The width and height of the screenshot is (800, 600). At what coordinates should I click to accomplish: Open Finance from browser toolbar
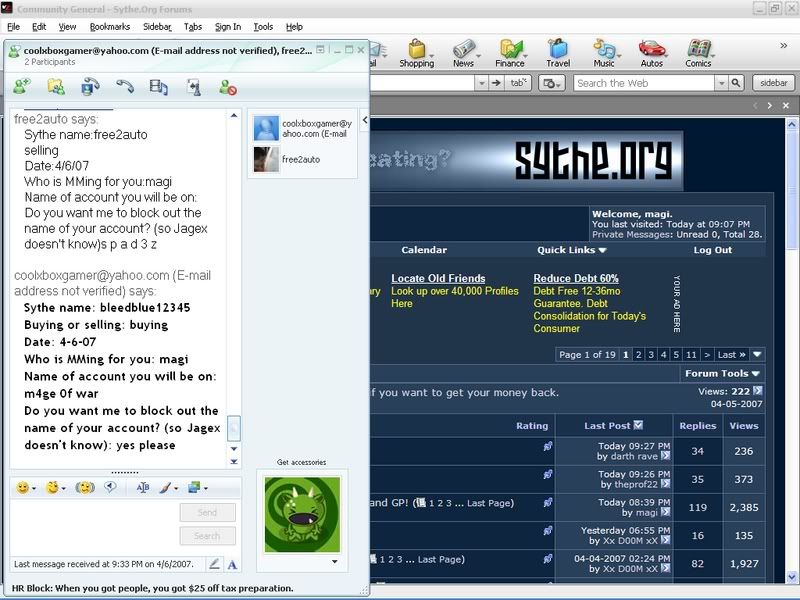pos(510,54)
